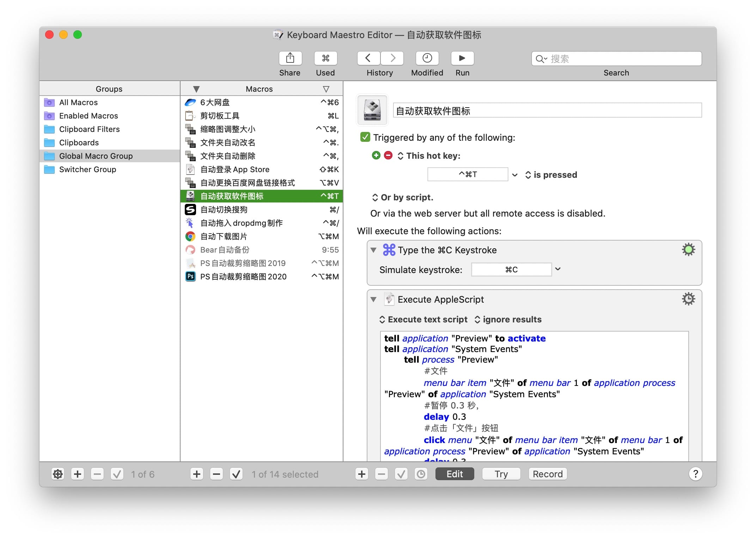
Task: Open gear menu for Type Keystroke action
Action: pyautogui.click(x=688, y=250)
